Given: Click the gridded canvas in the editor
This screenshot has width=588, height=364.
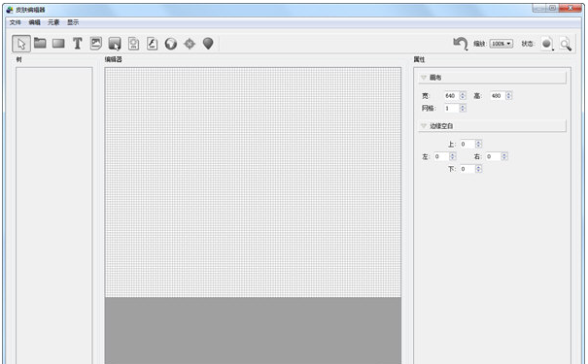Looking at the screenshot, I should click(x=253, y=182).
